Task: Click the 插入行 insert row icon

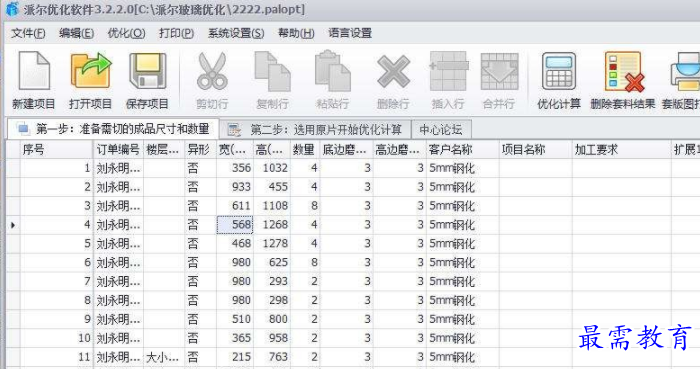Action: pos(448,71)
